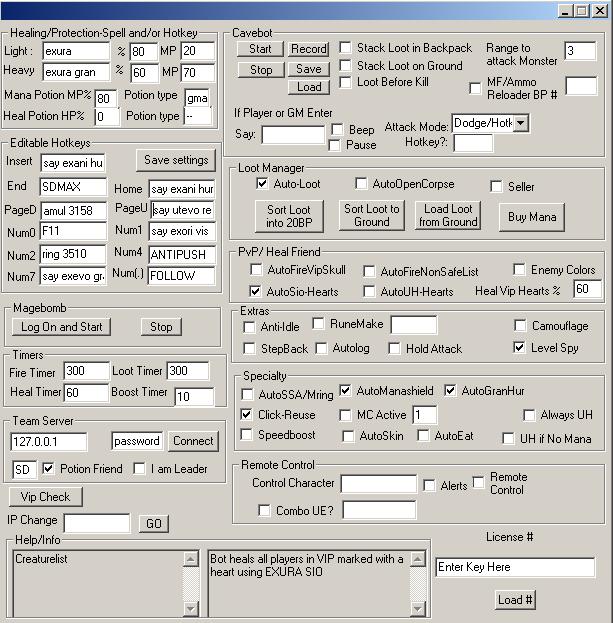This screenshot has width=613, height=623.
Task: Connect to the Team Server
Action: (193, 441)
